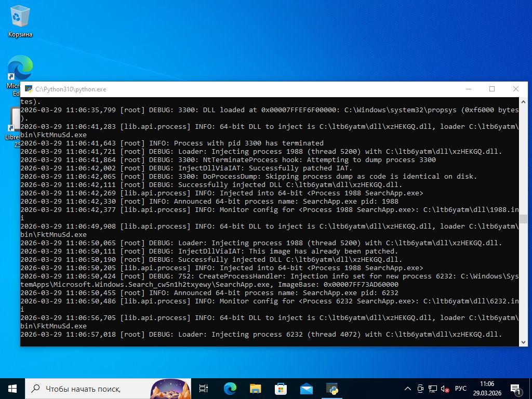Click the console vertical scrollbar thumb
The image size is (532, 399).
click(523, 219)
